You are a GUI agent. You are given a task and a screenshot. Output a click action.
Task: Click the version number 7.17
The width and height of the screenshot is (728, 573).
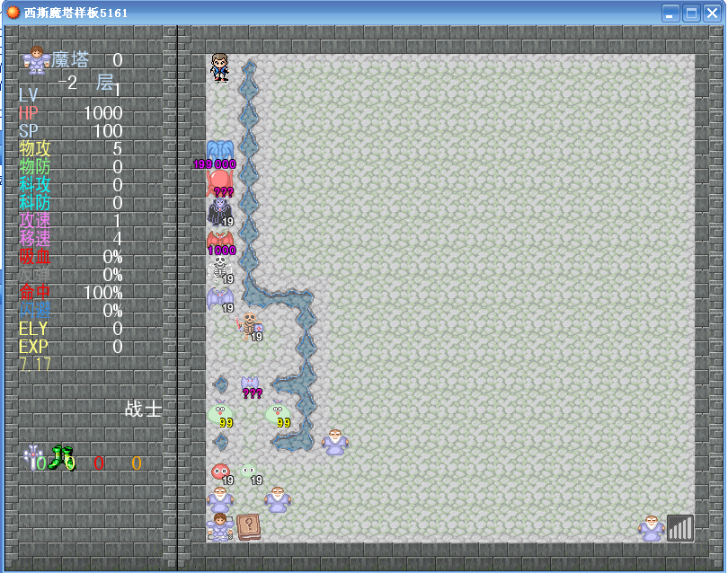point(35,365)
